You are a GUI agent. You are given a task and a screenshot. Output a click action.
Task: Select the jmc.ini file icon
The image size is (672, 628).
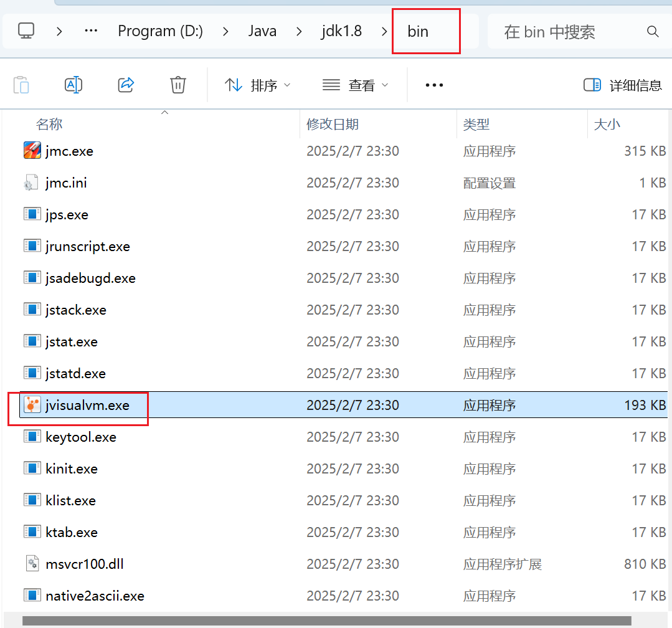coord(31,182)
